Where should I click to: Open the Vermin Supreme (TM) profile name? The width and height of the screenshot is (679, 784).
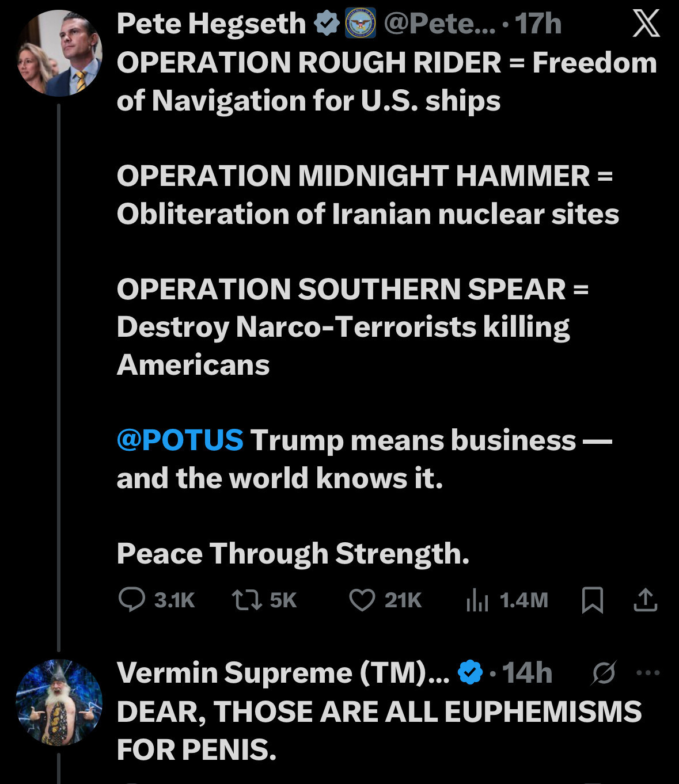click(x=282, y=672)
